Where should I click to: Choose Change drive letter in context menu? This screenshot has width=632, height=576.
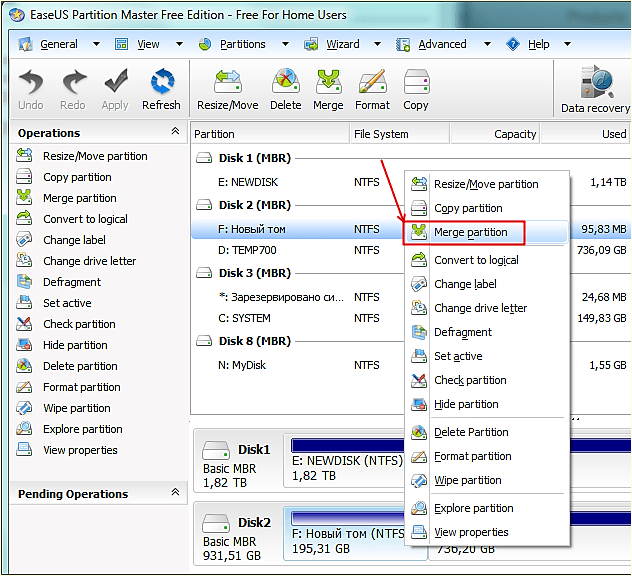coord(487,308)
